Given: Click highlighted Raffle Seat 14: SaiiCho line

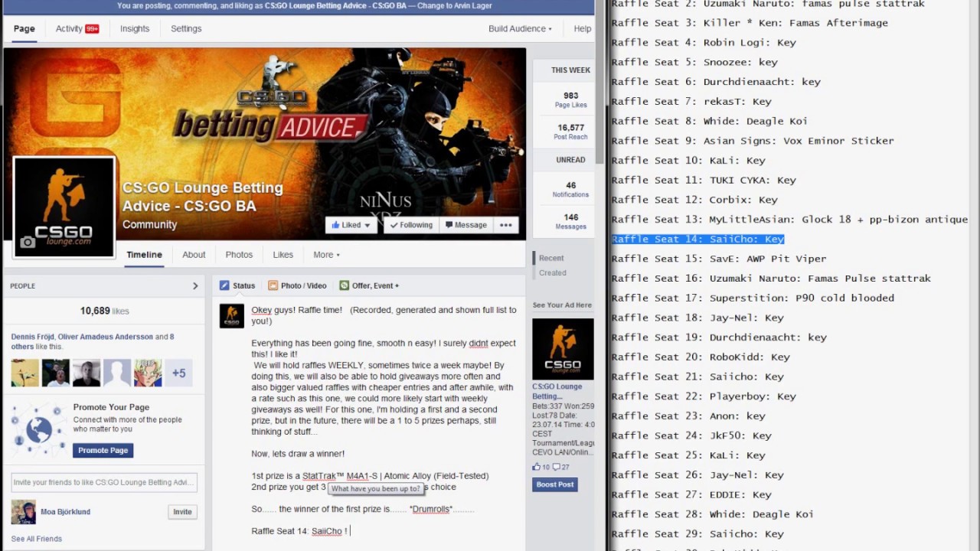Looking at the screenshot, I should click(697, 239).
